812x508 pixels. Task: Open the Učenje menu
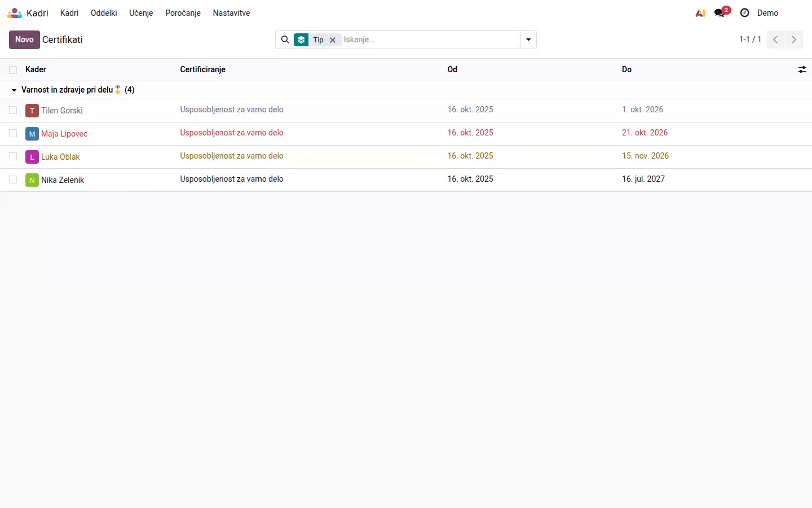coord(141,13)
